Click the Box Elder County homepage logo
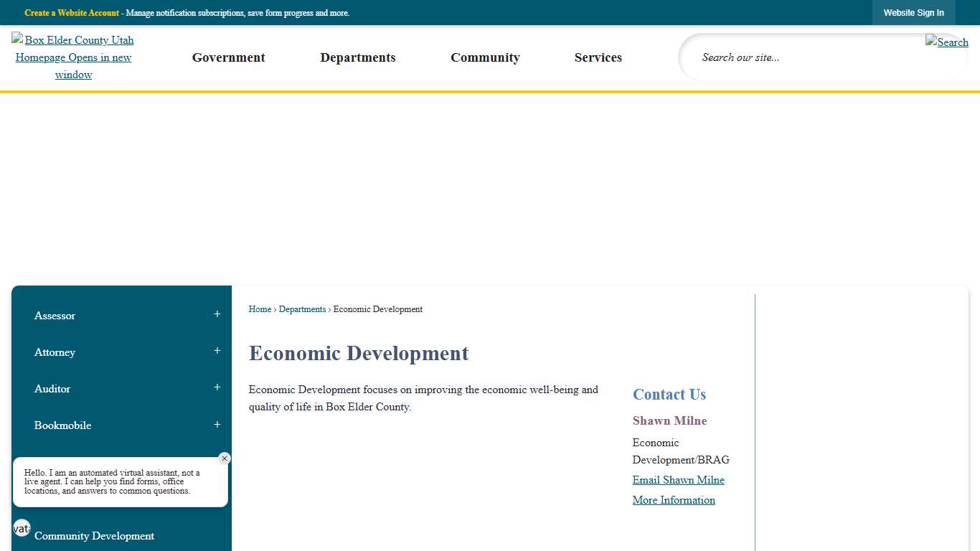 pos(73,57)
